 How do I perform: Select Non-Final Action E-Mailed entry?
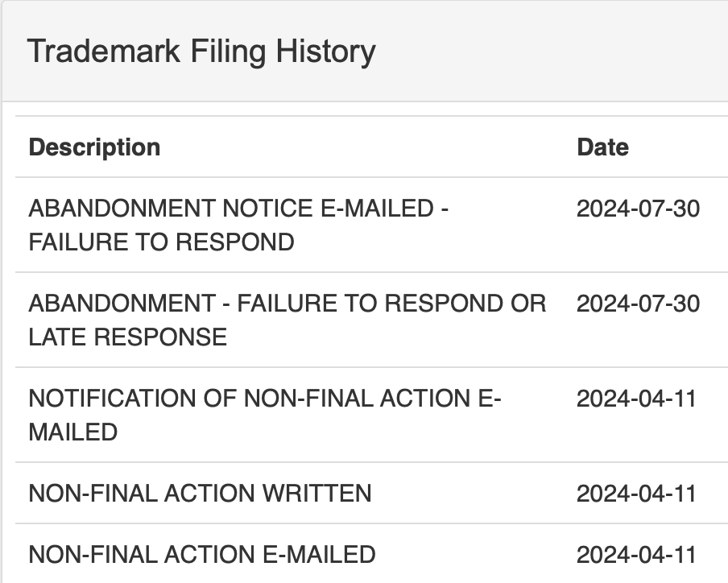pos(201,554)
